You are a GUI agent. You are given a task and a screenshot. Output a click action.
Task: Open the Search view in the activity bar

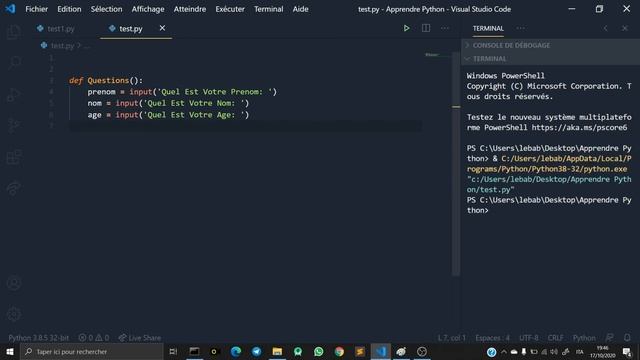(x=14, y=63)
